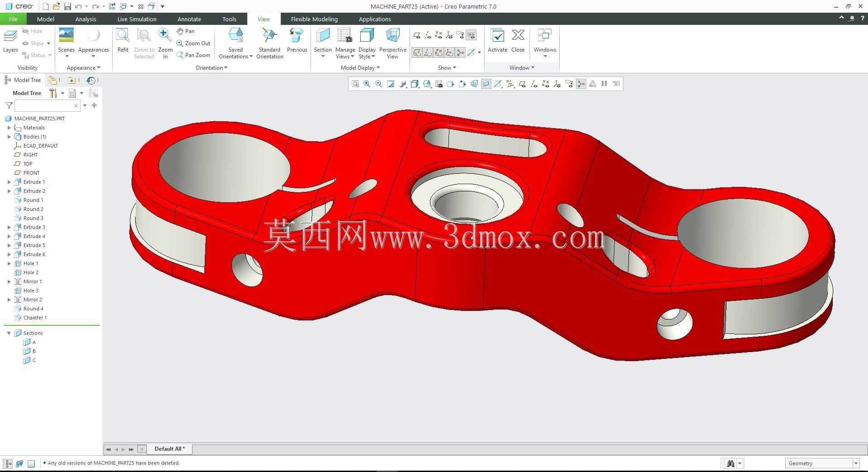This screenshot has width=868, height=472.
Task: Toggle Perspective View in Model Display group
Action: coord(392,43)
